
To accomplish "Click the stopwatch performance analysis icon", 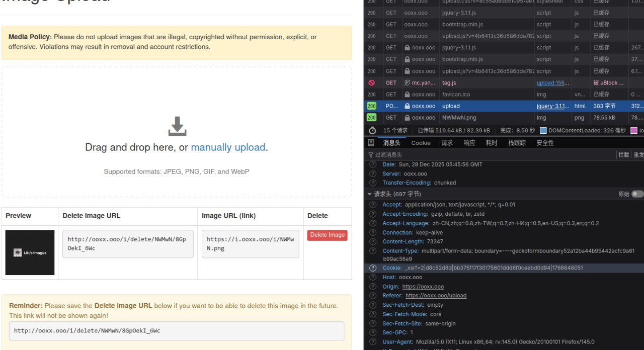I will [x=372, y=130].
